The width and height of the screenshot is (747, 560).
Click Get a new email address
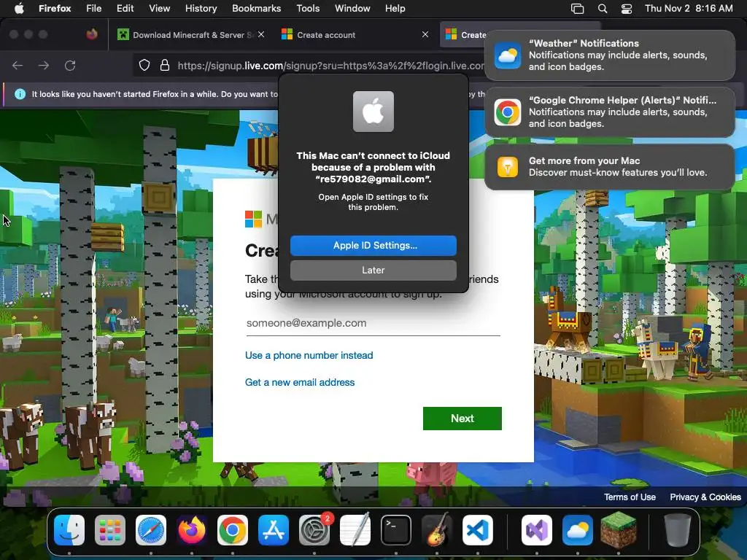300,382
